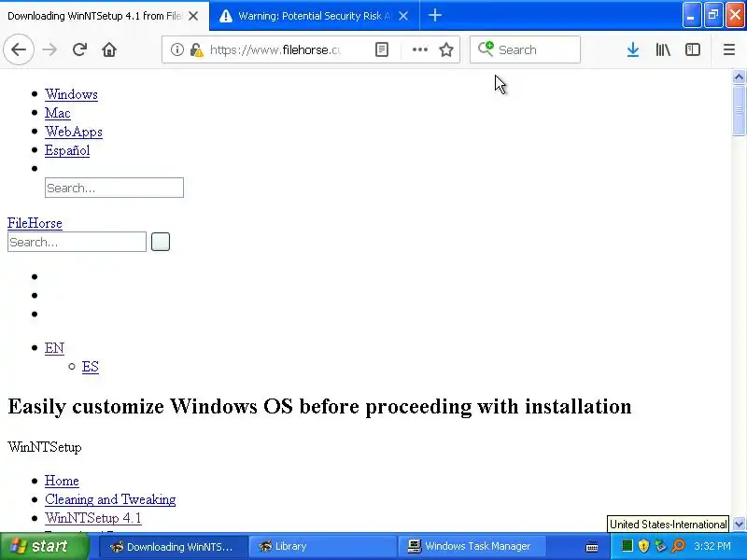
Task: Click the tray icon left of the orange magnifier
Action: [660, 546]
